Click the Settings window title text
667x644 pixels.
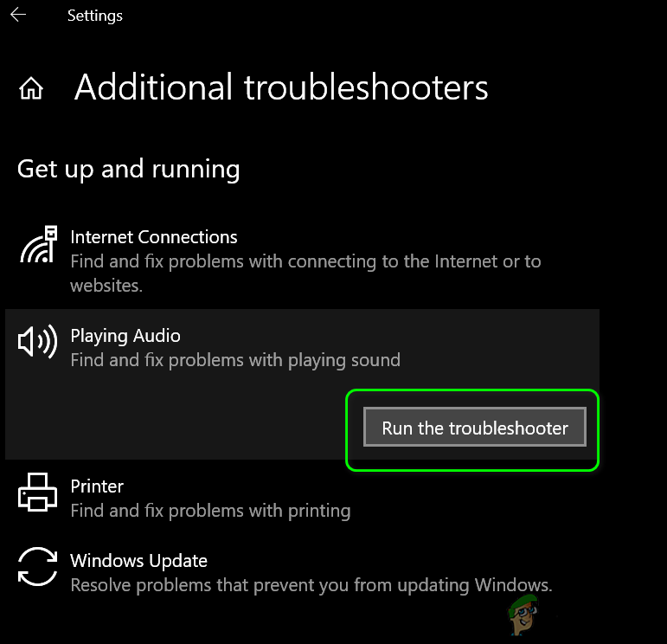pyautogui.click(x=95, y=16)
